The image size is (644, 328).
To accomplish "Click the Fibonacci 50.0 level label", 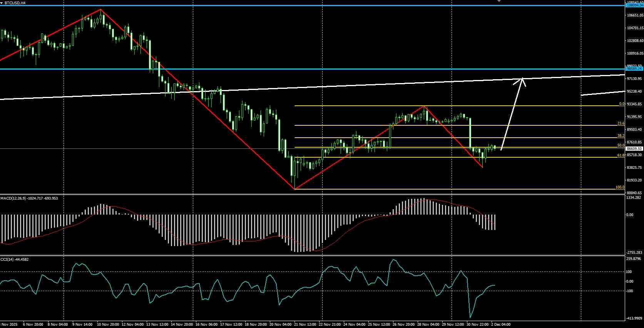I will tap(621, 145).
